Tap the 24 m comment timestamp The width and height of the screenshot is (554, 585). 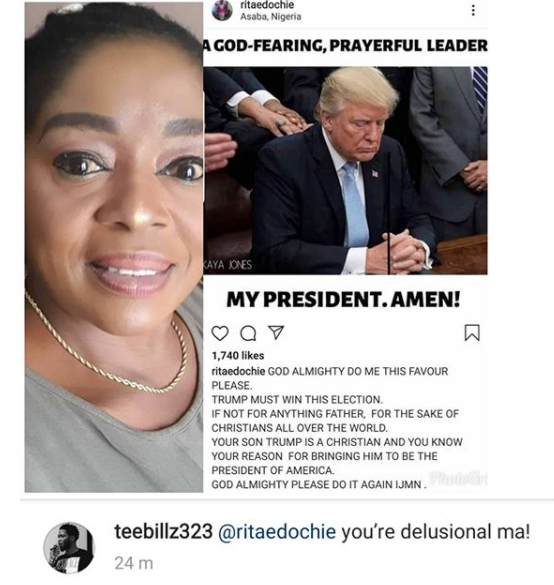pyautogui.click(x=134, y=563)
